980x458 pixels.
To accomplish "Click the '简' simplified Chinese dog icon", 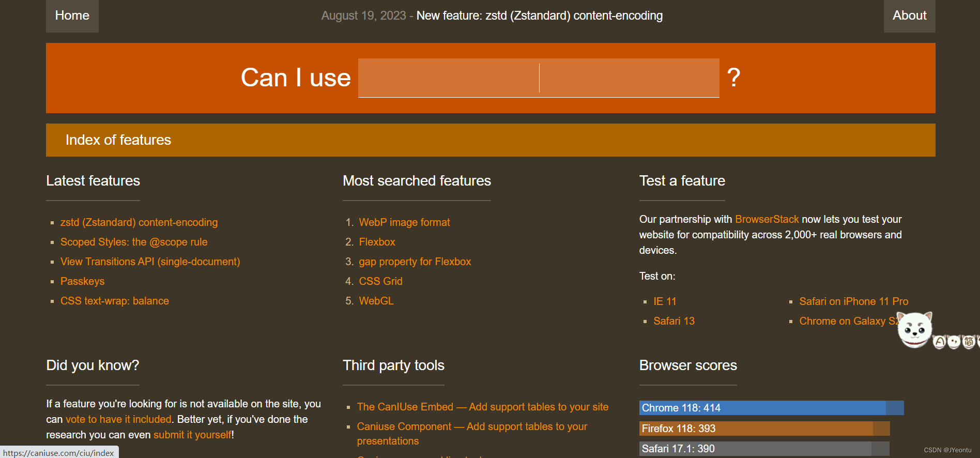I will [x=969, y=342].
